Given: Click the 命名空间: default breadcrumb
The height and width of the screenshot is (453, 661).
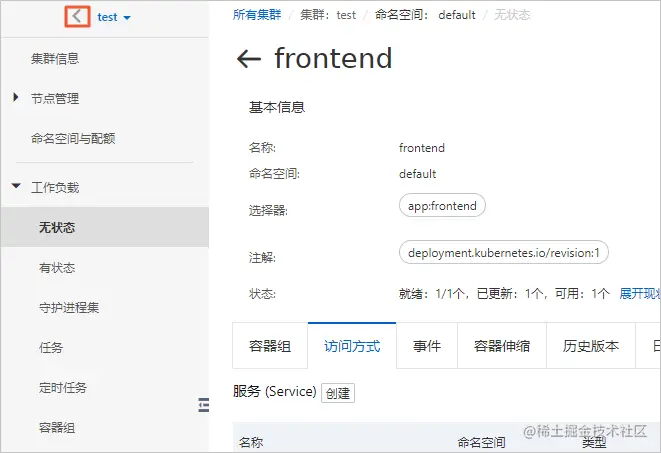Looking at the screenshot, I should tap(425, 15).
